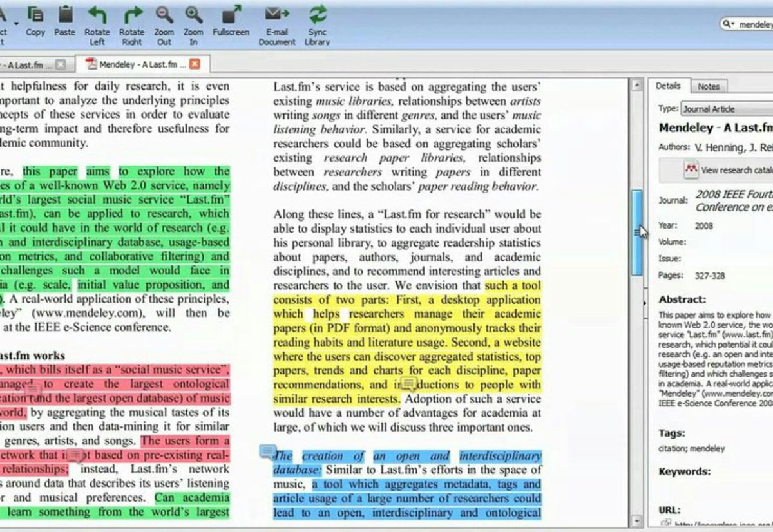Open E-mail Document
Viewport: 773px width, 532px height.
pyautogui.click(x=277, y=25)
